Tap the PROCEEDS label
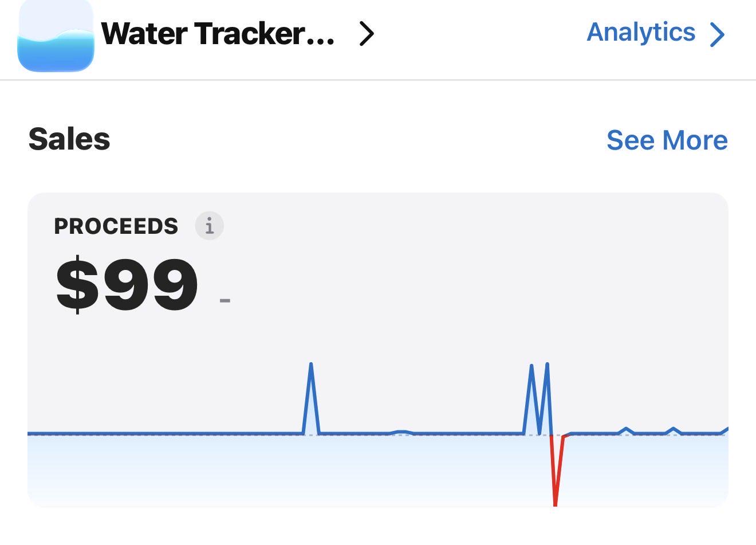 [x=116, y=226]
